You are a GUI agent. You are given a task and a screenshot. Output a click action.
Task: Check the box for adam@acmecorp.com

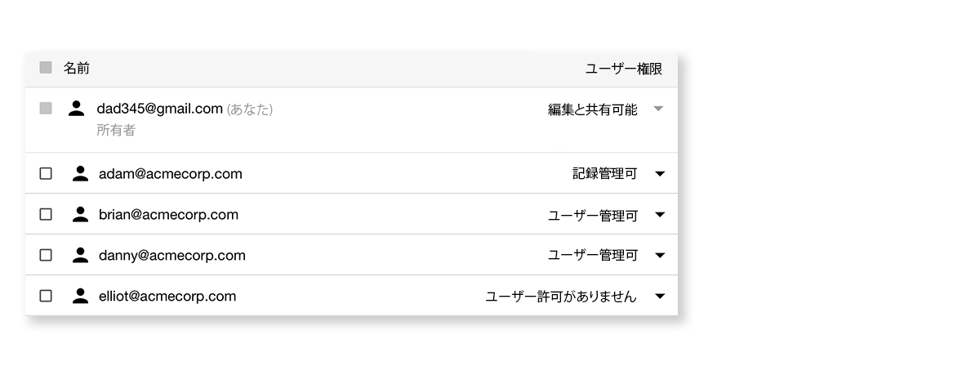(x=46, y=173)
